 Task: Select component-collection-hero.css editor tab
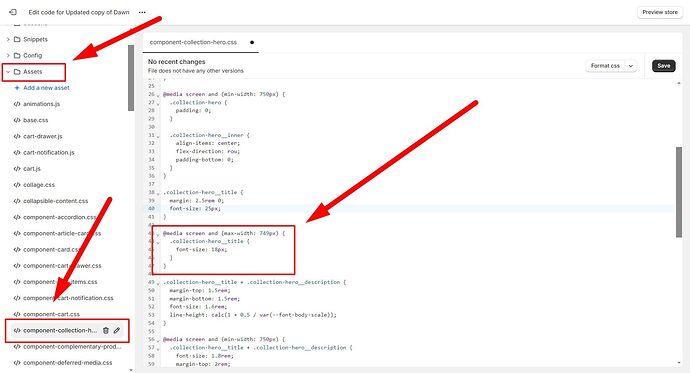tap(193, 43)
